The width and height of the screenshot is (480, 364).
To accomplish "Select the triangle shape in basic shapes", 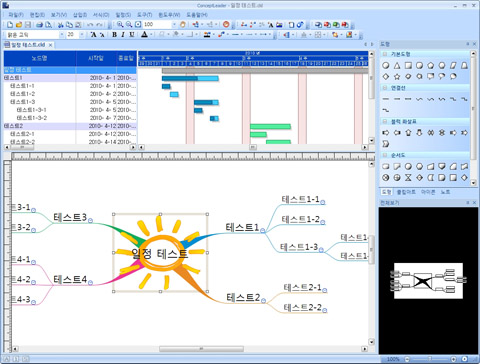I will 397,65.
